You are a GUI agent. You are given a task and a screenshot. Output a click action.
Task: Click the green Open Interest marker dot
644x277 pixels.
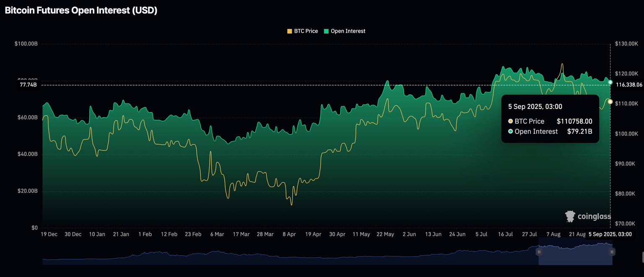point(610,82)
